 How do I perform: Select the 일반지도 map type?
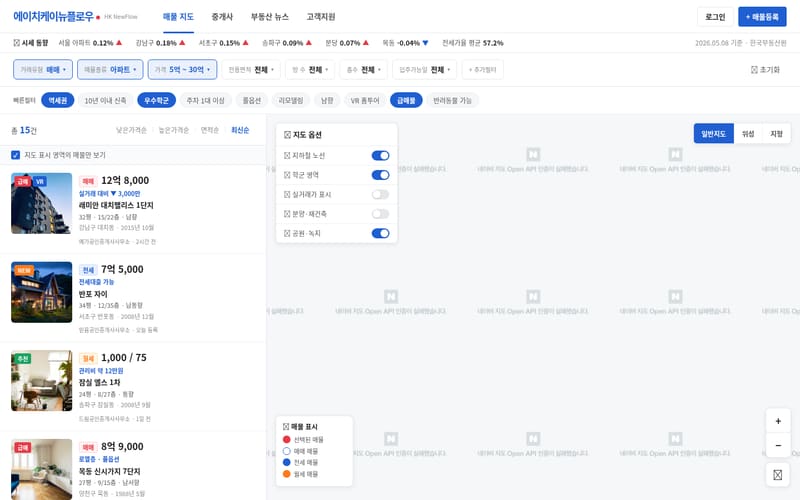[713, 134]
